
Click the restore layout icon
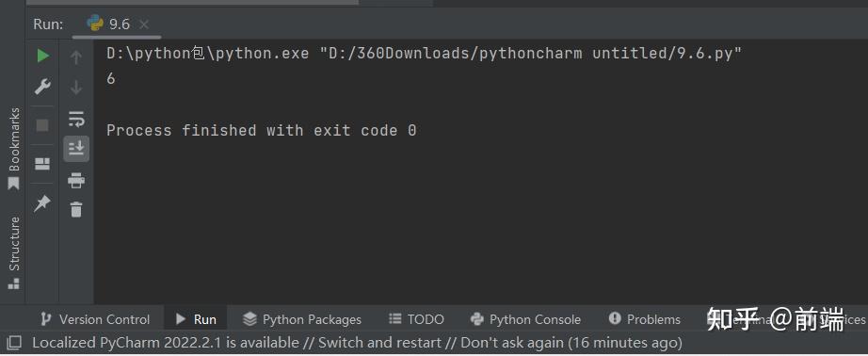[42, 163]
